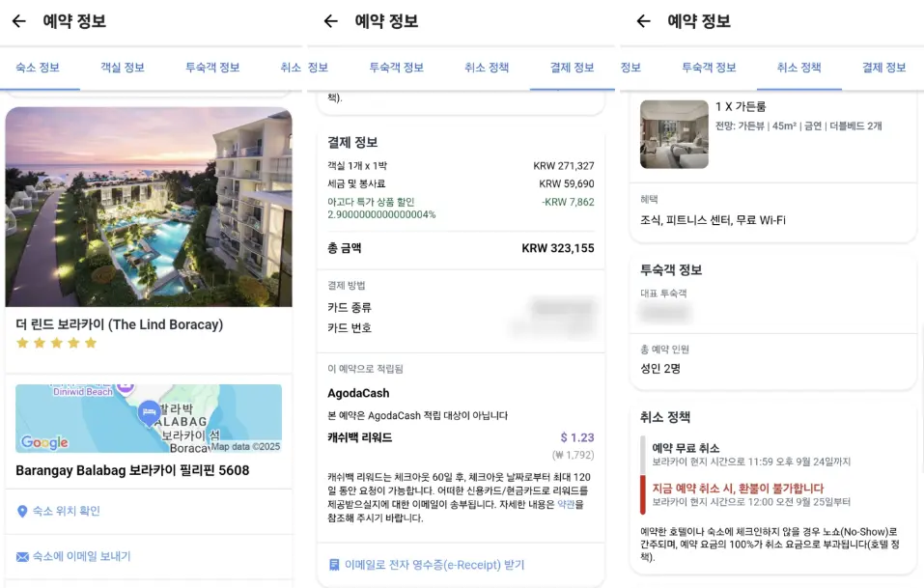
Task: Go back using arrow in left screen
Action: pos(19,21)
